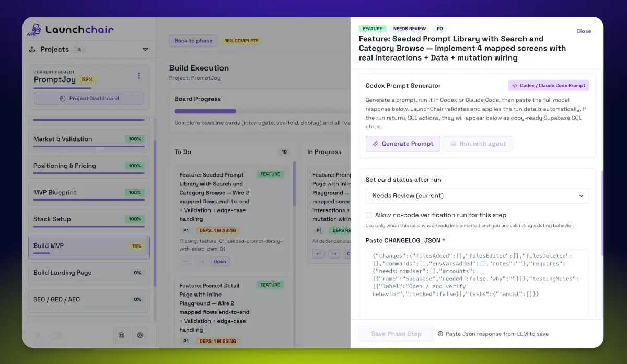This screenshot has height=364, width=627.
Task: Click the left arrow on the In Progress card
Action: click(319, 253)
